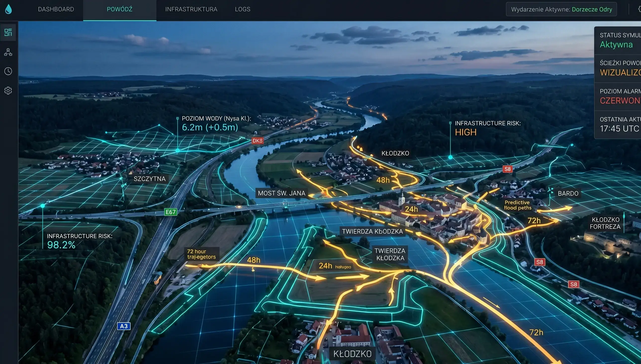Click the HIGH risk callout node dot
Screen dimensions: 641x364
point(450,157)
